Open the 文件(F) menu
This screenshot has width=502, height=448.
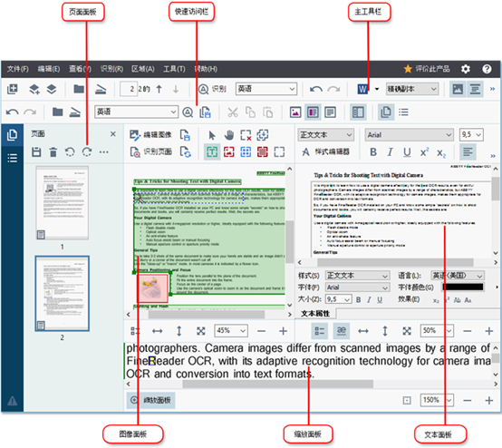17,69
